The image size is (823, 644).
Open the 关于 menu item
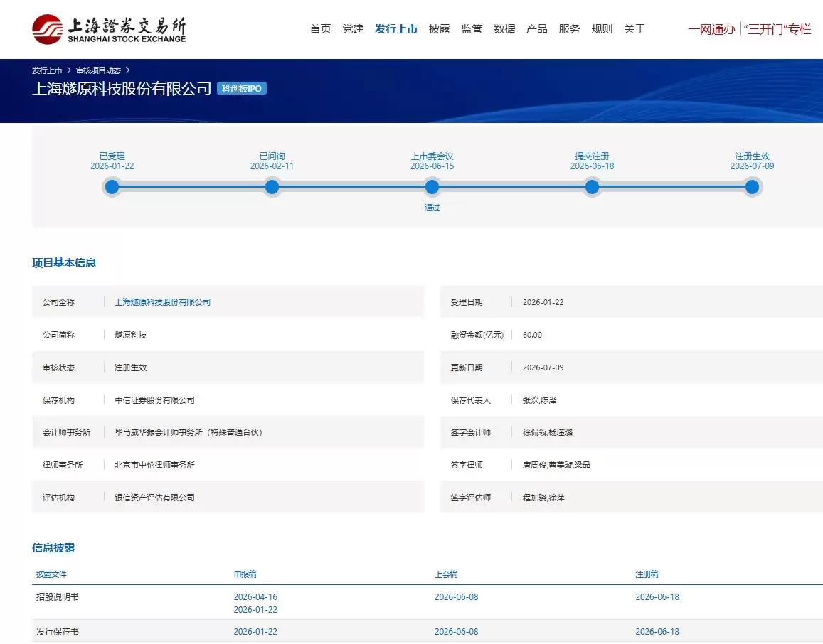634,29
